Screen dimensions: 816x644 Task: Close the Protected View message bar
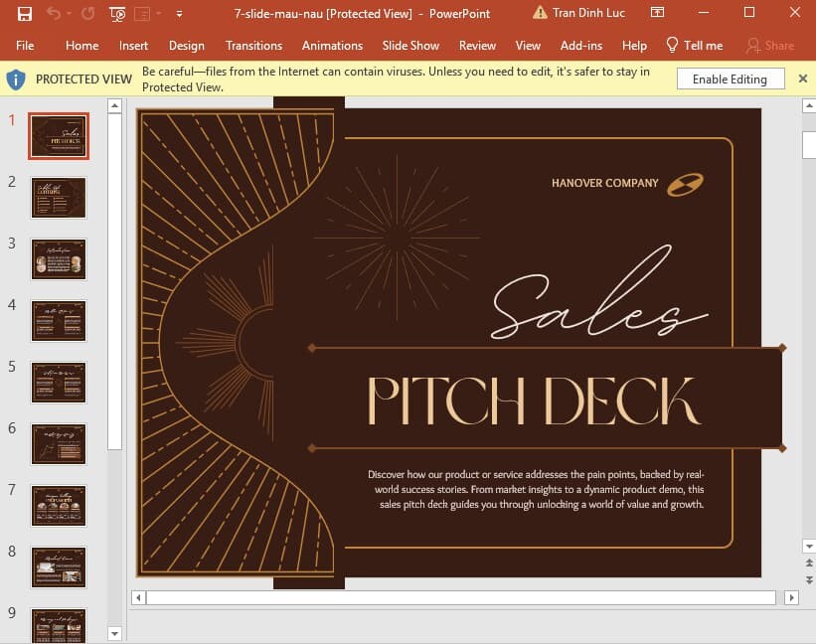803,79
